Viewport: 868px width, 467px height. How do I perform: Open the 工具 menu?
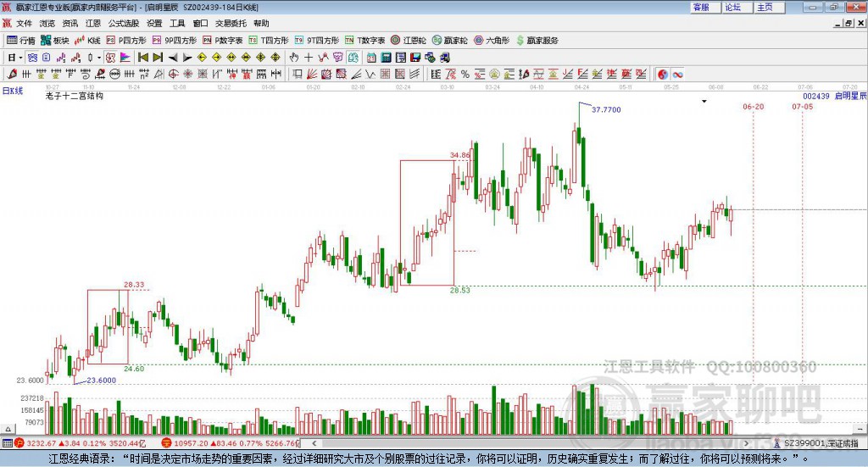click(177, 23)
